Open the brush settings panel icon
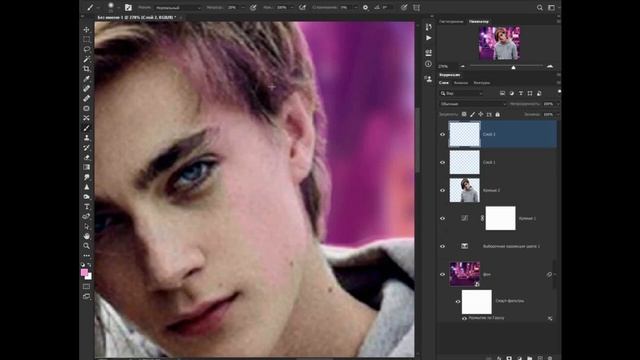Screen dimensions: 640x360 point(128,7)
